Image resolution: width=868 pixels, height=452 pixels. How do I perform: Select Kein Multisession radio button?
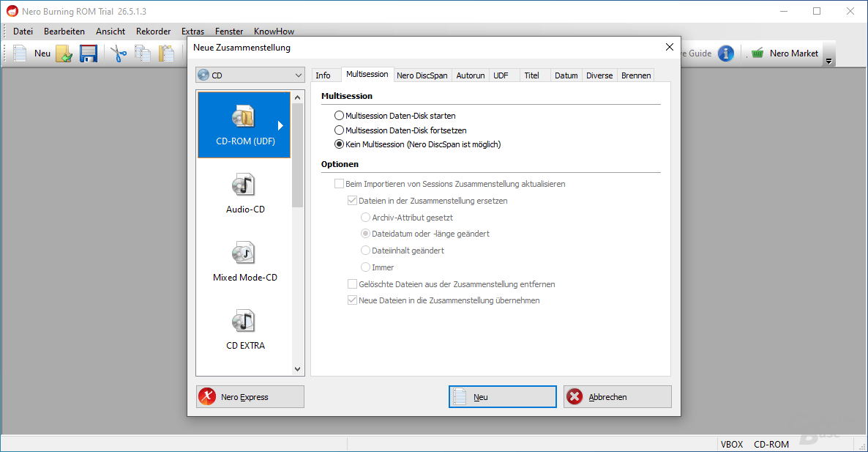point(339,144)
